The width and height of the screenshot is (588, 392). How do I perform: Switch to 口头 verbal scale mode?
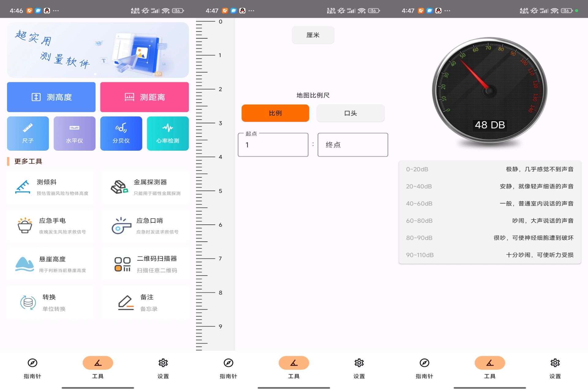point(350,113)
